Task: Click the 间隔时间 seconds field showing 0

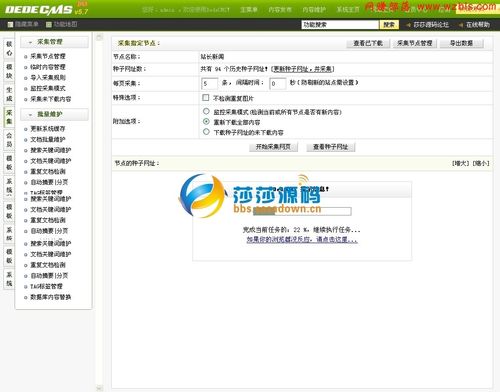Action: point(278,84)
